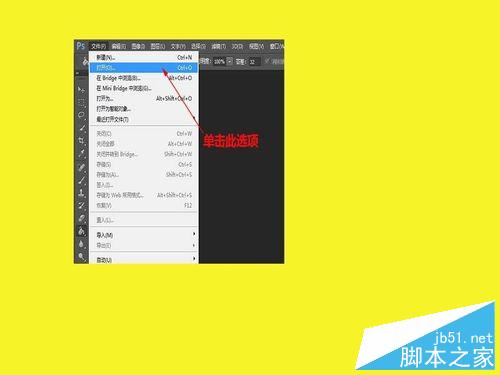Open the 滤镜(T) menu
The height and width of the screenshot is (375, 500).
219,46
